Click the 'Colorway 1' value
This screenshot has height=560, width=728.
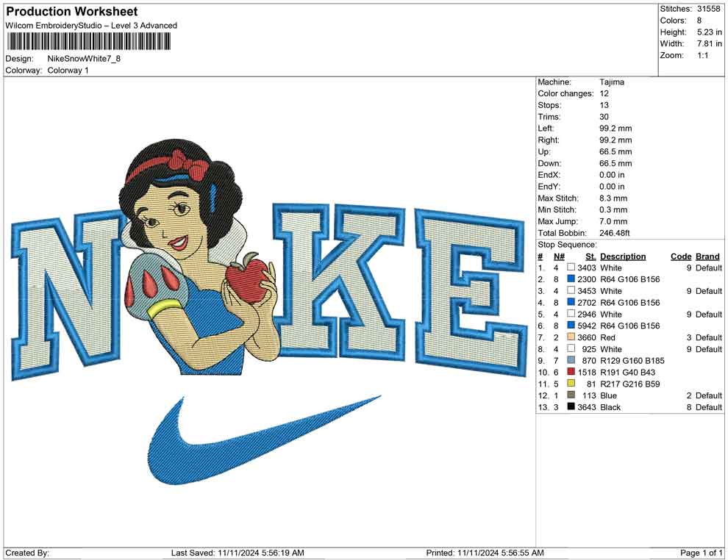[x=68, y=70]
